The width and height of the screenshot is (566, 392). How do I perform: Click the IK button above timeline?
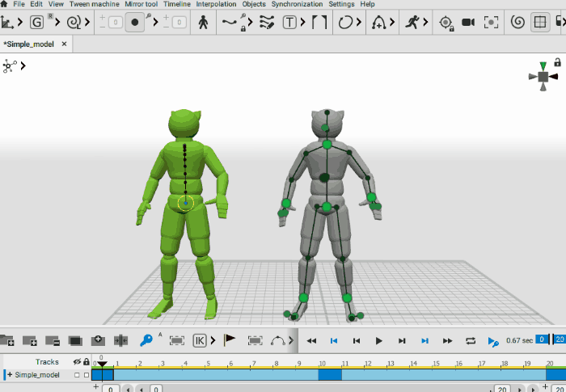(x=200, y=341)
